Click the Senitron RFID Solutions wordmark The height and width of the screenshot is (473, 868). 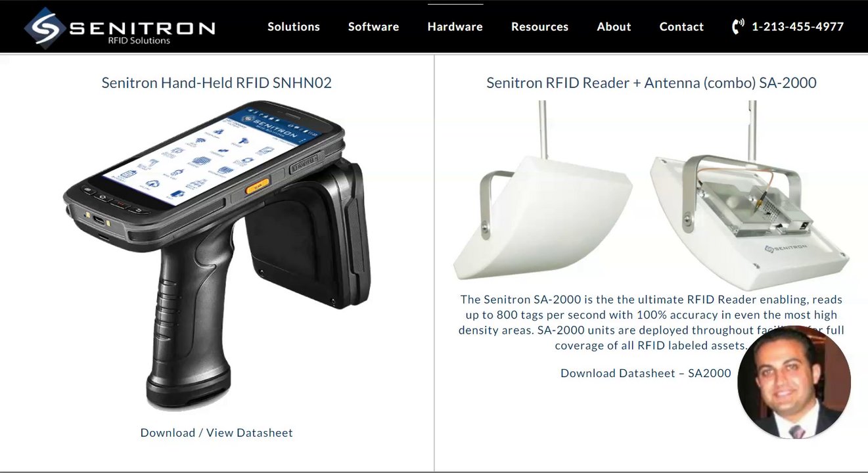pos(142,32)
